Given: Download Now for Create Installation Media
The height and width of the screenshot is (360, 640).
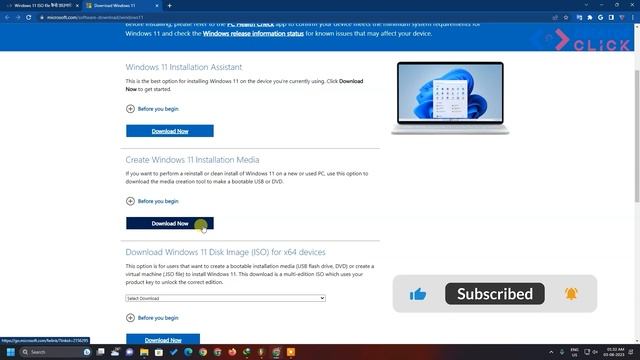Looking at the screenshot, I should (x=170, y=223).
